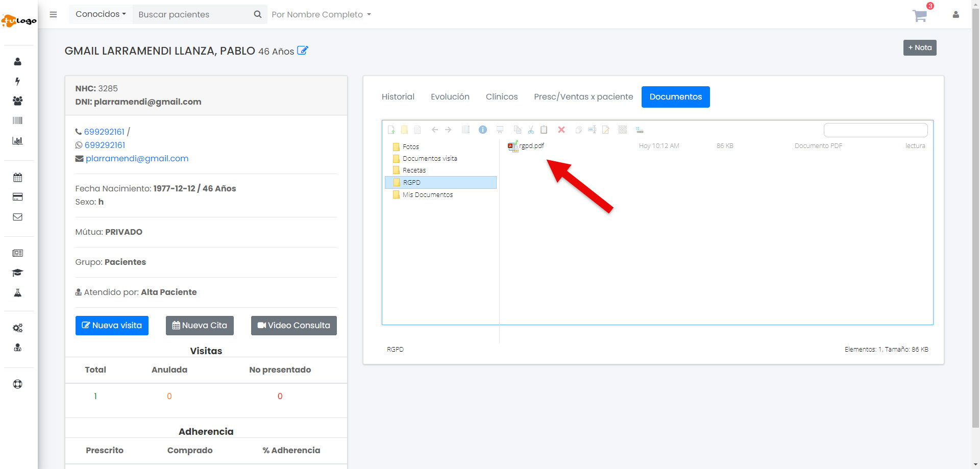The width and height of the screenshot is (980, 469).
Task: Click the lightning bolt sidebar icon
Action: [17, 82]
